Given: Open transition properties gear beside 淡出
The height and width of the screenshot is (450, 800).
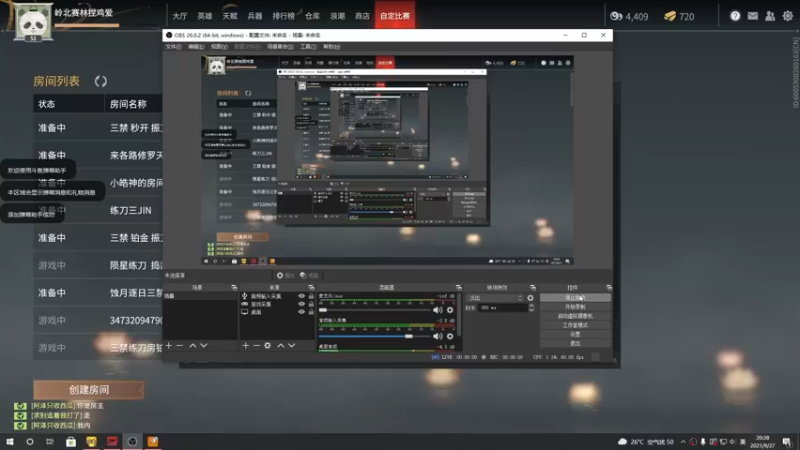Looking at the screenshot, I should pyautogui.click(x=530, y=298).
